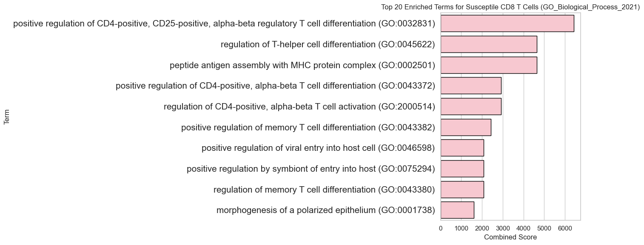Click the GO:2000514 activation bar

(x=471, y=107)
